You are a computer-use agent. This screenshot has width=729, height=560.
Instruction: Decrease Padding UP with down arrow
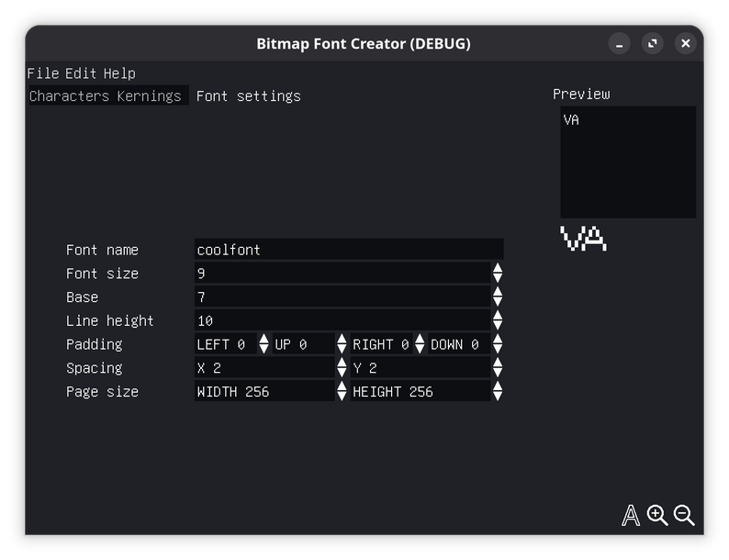pos(342,349)
